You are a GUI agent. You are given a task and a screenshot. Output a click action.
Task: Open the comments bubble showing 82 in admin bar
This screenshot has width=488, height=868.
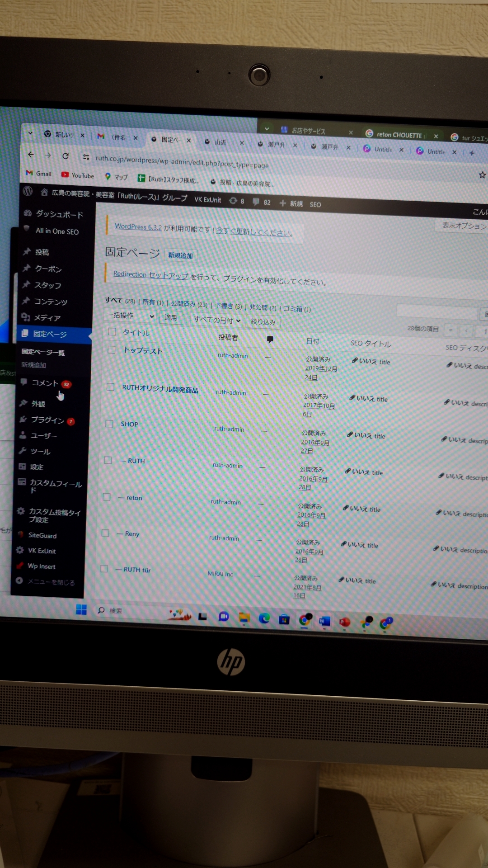(262, 202)
